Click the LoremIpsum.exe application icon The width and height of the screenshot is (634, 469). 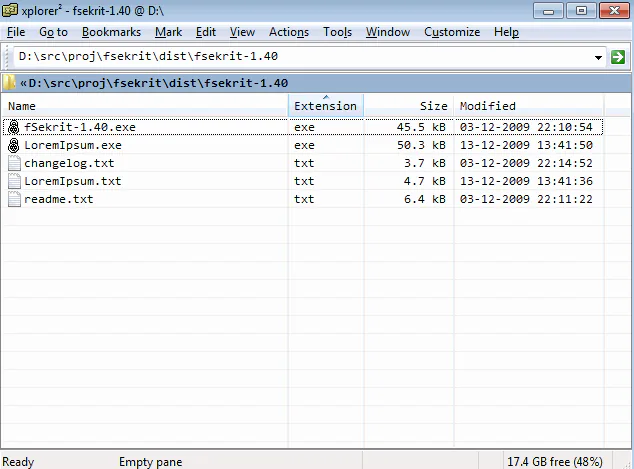(x=14, y=145)
